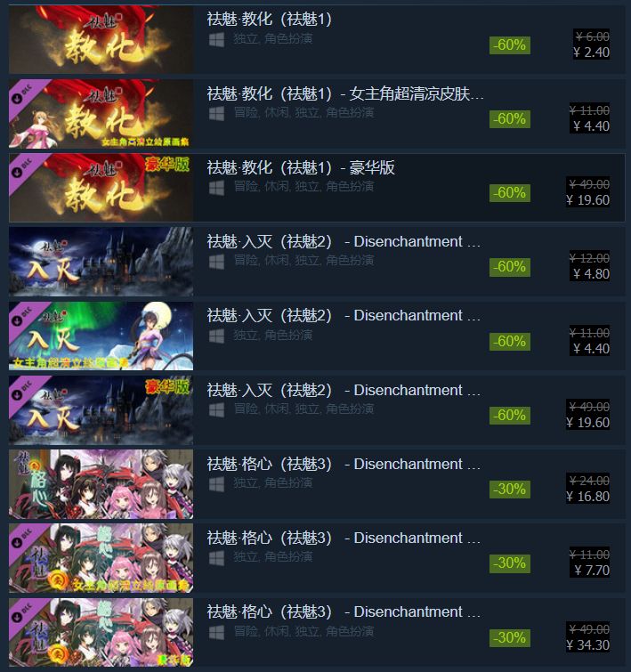Image resolution: width=631 pixels, height=672 pixels.
Task: Click Windows platform icon for ¥4.80 入灭 listing
Action: (216, 262)
